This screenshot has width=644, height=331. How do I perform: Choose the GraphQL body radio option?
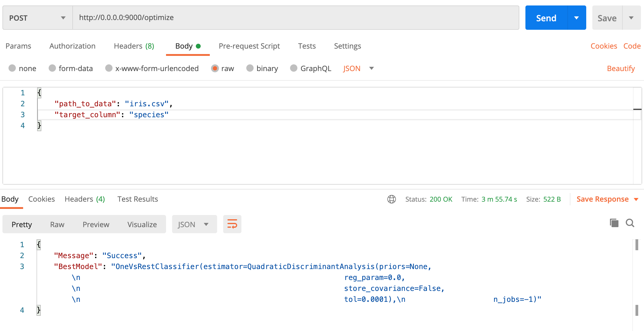294,68
